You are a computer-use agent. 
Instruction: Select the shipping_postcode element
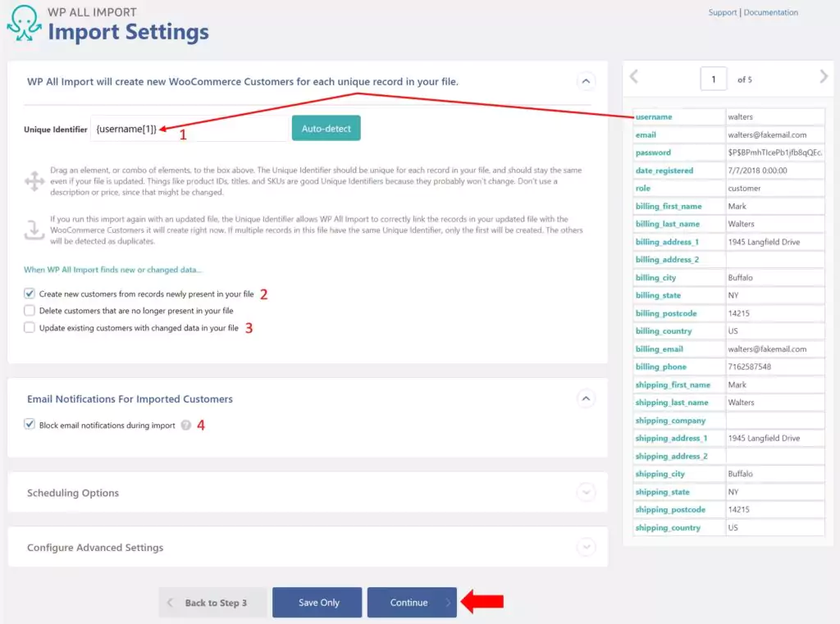coord(670,509)
